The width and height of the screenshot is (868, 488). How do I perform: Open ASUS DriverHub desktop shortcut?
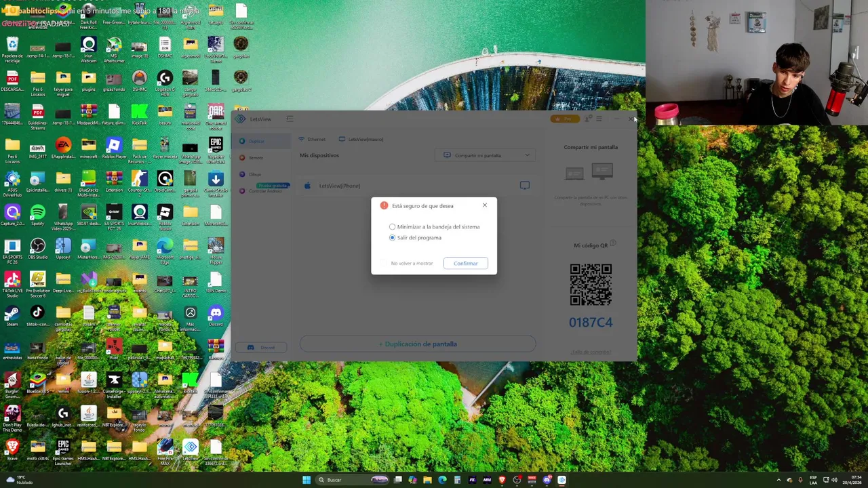[x=12, y=182]
